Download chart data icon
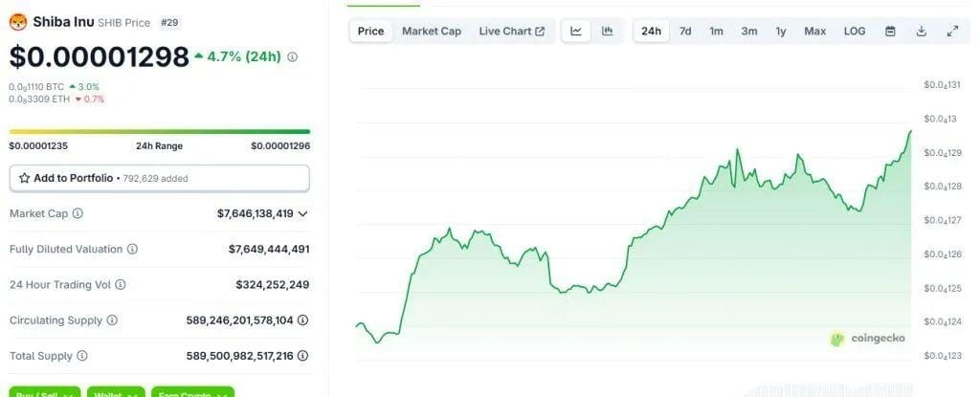Viewport: 980px width, 397px height. (922, 32)
